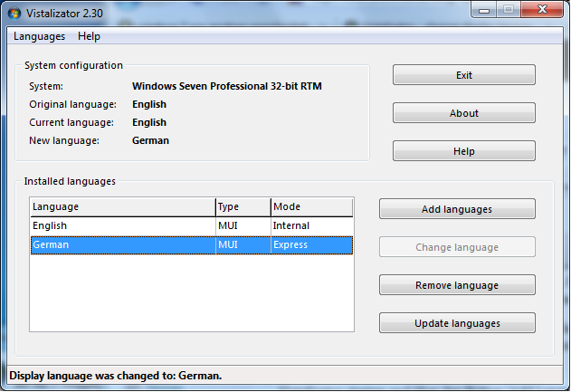Image resolution: width=571 pixels, height=392 pixels.
Task: Click the Help button on the right
Action: (464, 151)
